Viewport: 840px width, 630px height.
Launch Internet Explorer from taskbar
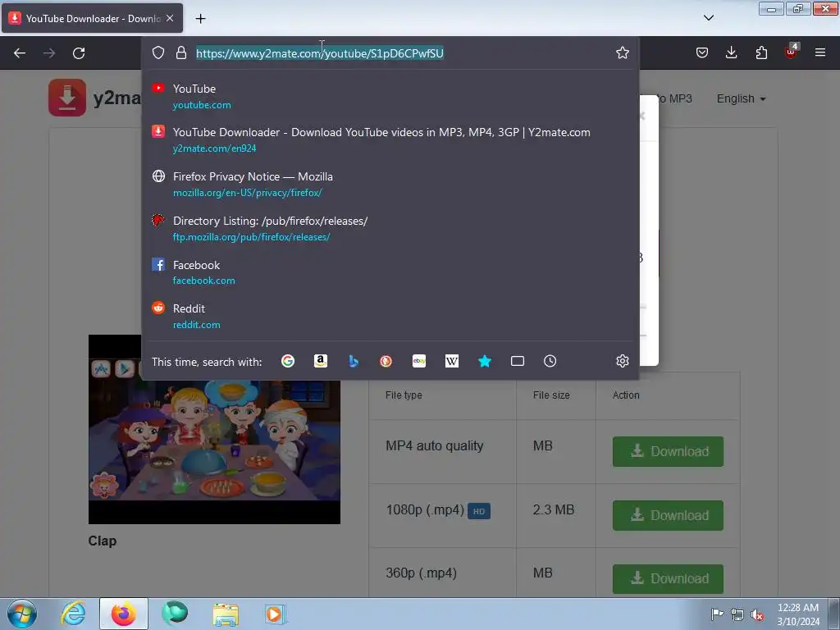pos(73,614)
